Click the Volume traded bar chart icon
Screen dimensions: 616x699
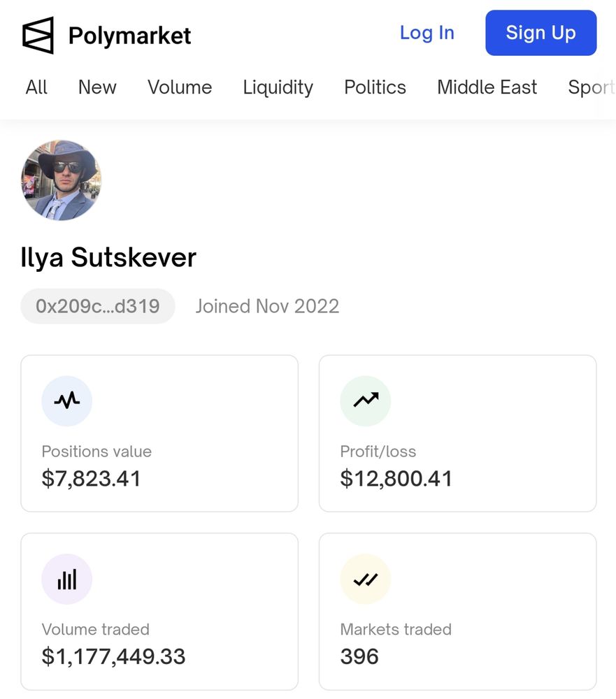[67, 579]
